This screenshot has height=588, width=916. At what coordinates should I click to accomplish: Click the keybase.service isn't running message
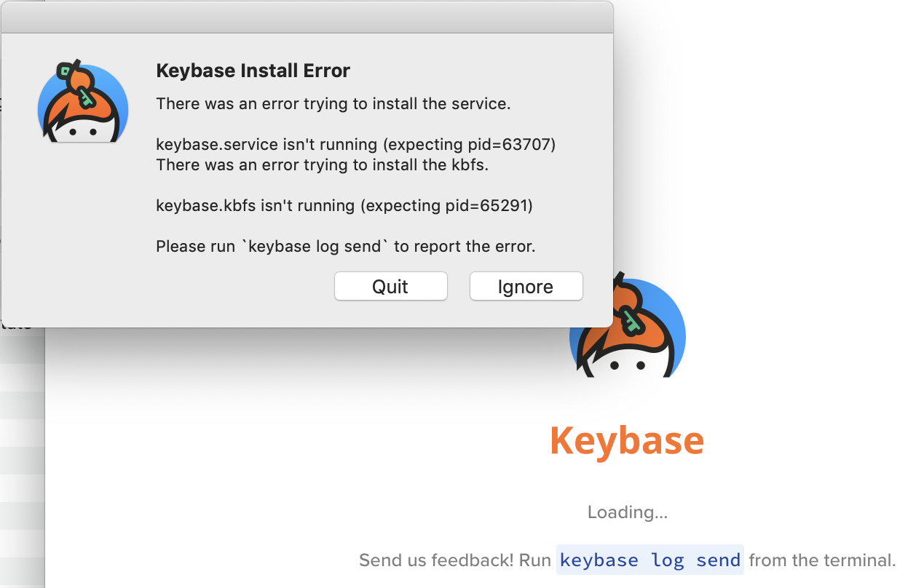click(x=356, y=144)
